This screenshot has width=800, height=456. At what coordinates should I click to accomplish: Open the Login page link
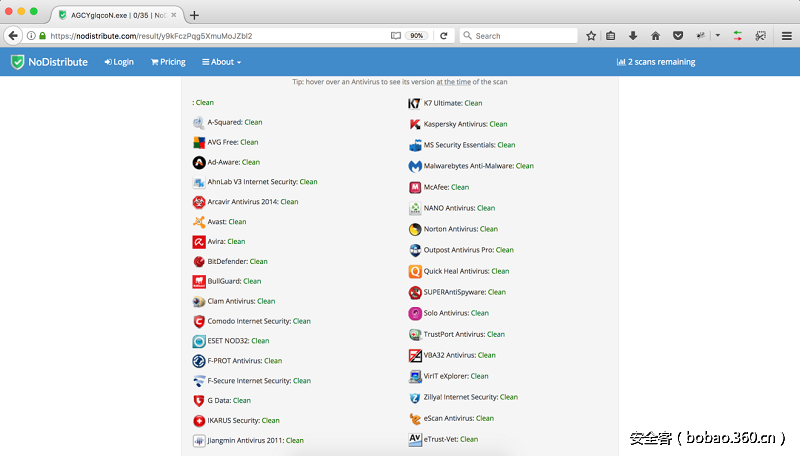[x=119, y=62]
